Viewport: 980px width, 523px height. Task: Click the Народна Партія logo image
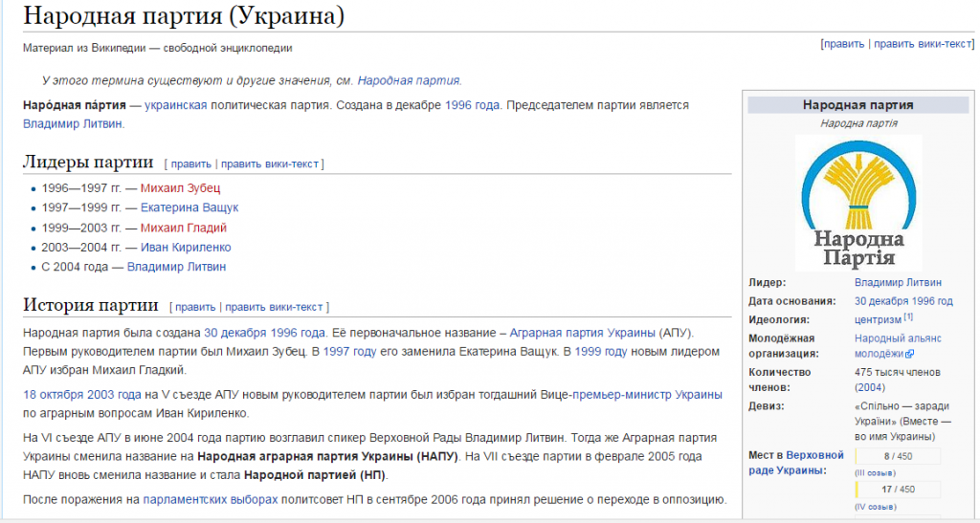tap(857, 203)
